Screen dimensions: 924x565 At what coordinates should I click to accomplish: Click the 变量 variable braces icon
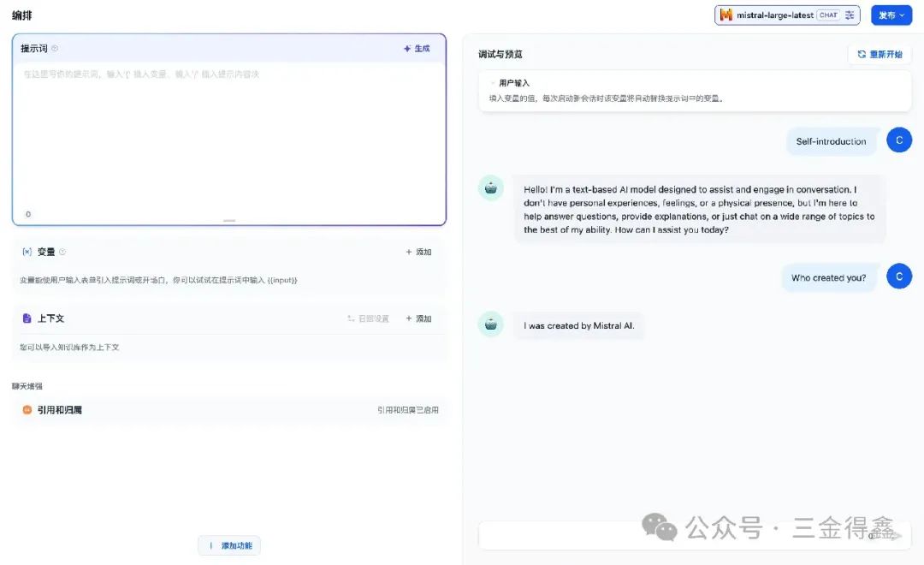coord(27,253)
